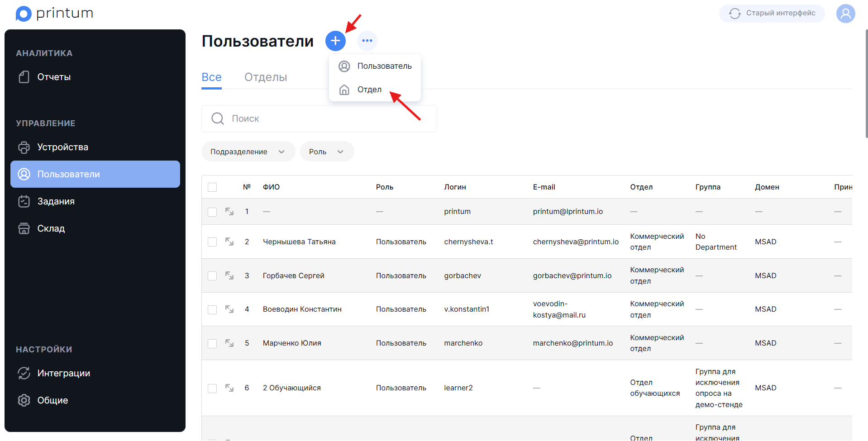Click the gorbachev login cell

[463, 275]
